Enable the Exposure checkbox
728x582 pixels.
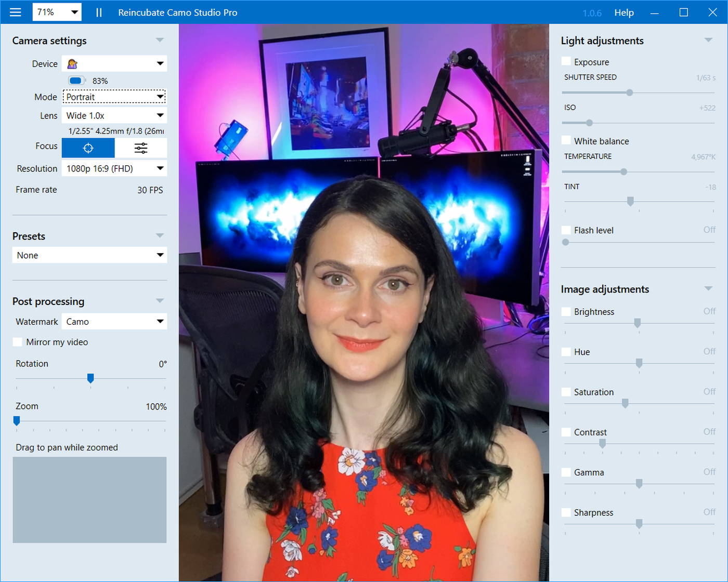[566, 62]
